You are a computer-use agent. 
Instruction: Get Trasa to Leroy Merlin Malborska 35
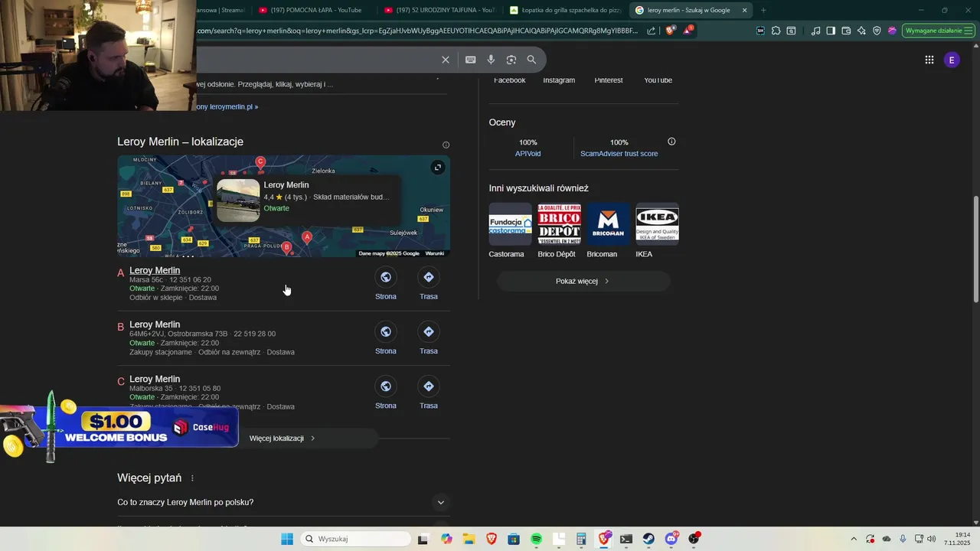point(429,393)
